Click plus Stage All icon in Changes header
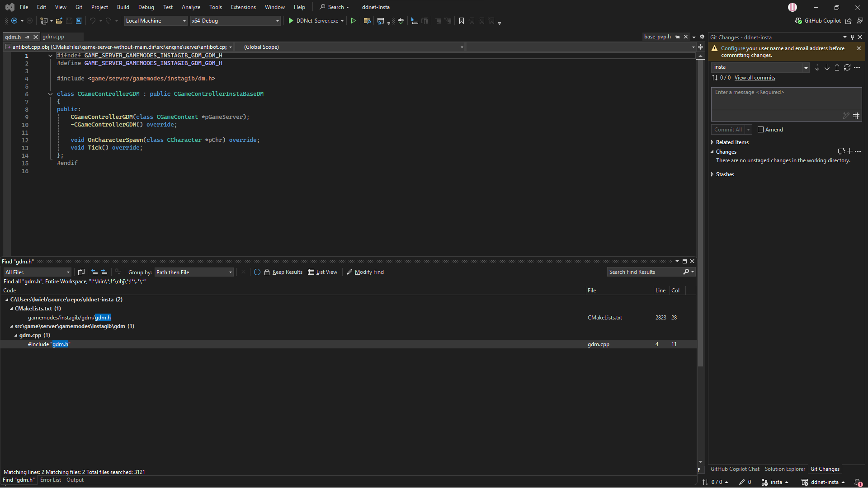This screenshot has width=868, height=488. 849,152
